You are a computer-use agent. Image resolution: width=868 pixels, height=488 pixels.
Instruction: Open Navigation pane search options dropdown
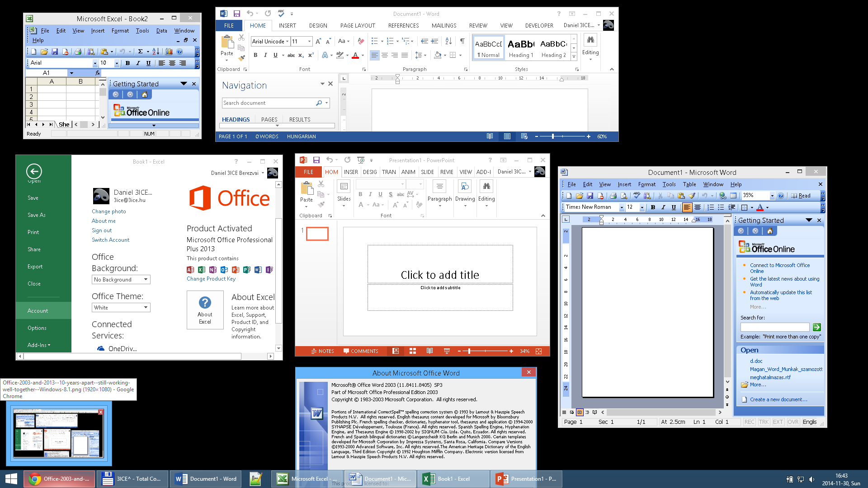326,103
